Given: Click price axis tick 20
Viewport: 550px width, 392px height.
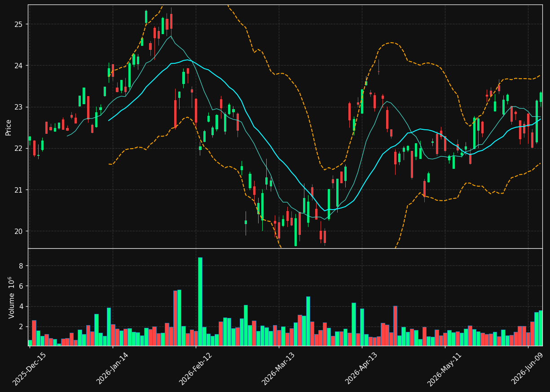Looking at the screenshot, I should click(19, 231).
